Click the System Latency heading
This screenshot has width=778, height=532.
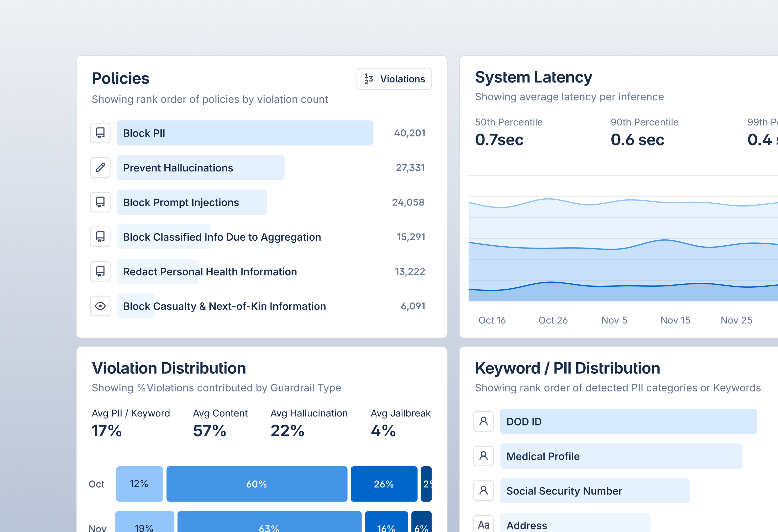click(533, 77)
